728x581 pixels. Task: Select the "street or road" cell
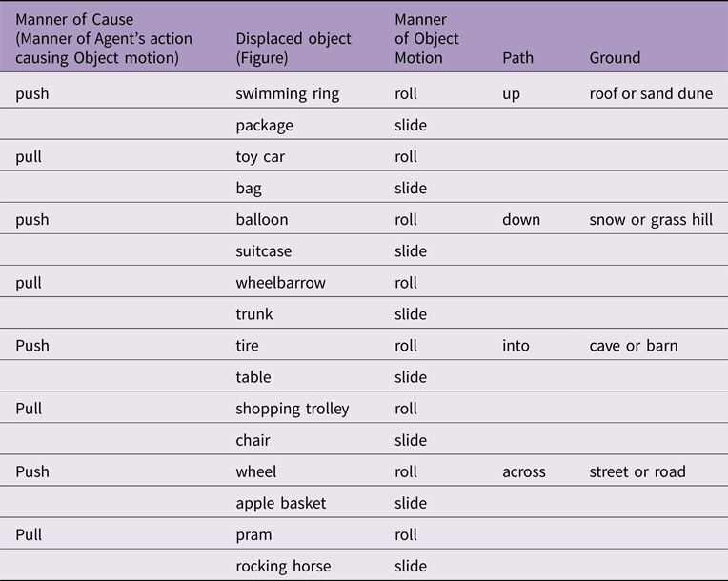click(x=637, y=471)
